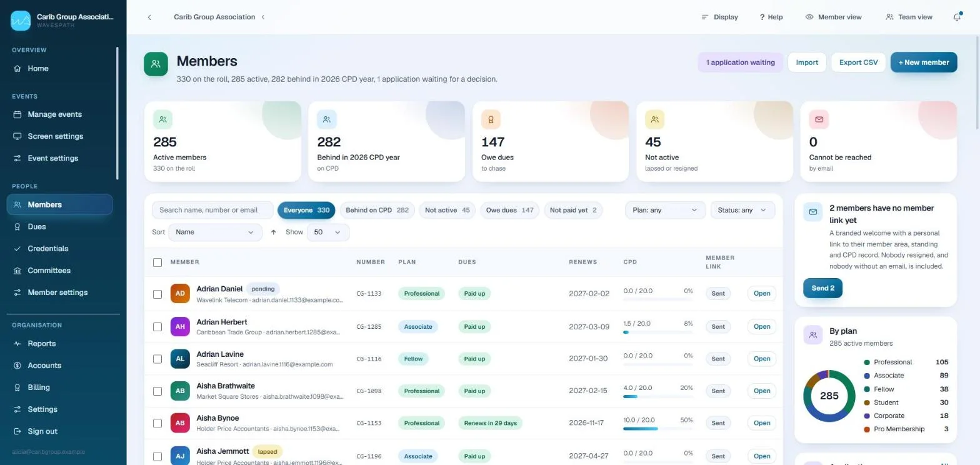The height and width of the screenshot is (465, 980).
Task: Click the Behind in 2026 CPD card icon
Action: pyautogui.click(x=327, y=119)
